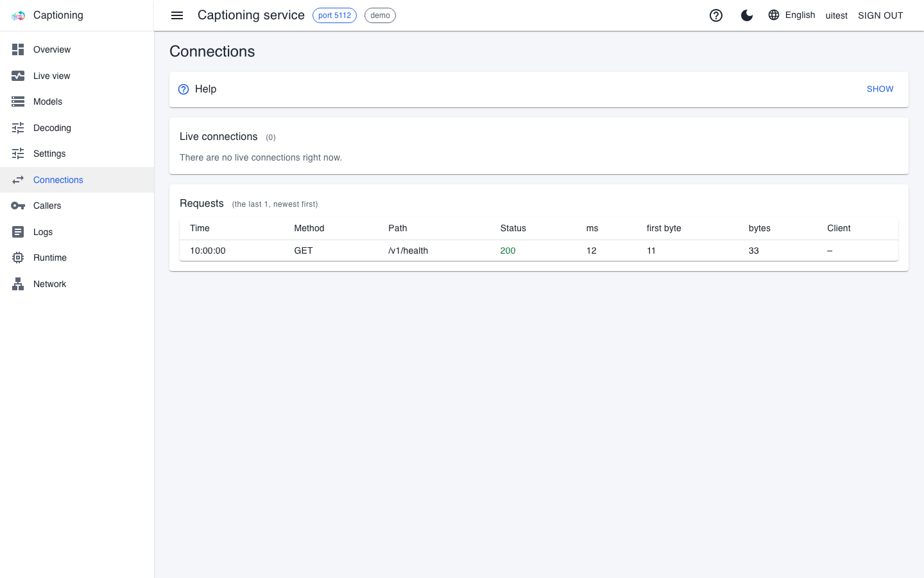This screenshot has height=578, width=924.
Task: Click the globe language icon
Action: (x=774, y=15)
